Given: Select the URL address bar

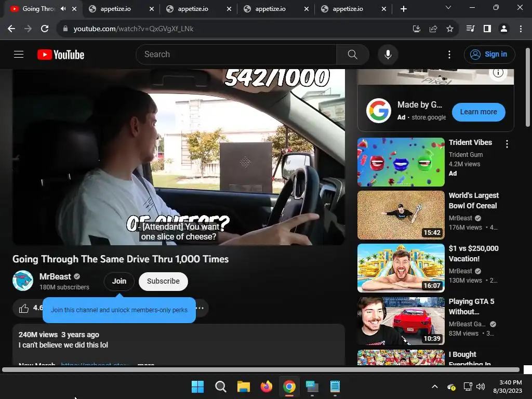Looking at the screenshot, I should [x=234, y=29].
